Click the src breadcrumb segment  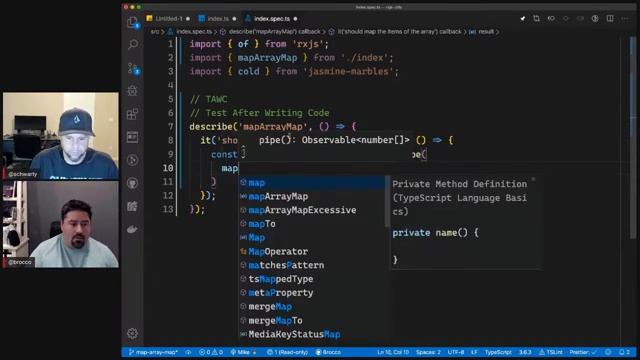point(155,31)
